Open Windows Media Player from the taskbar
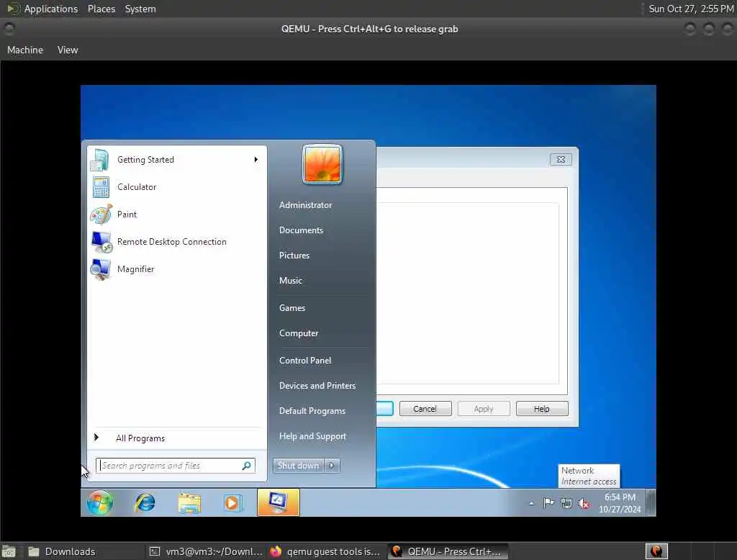The height and width of the screenshot is (560, 737). coord(232,503)
